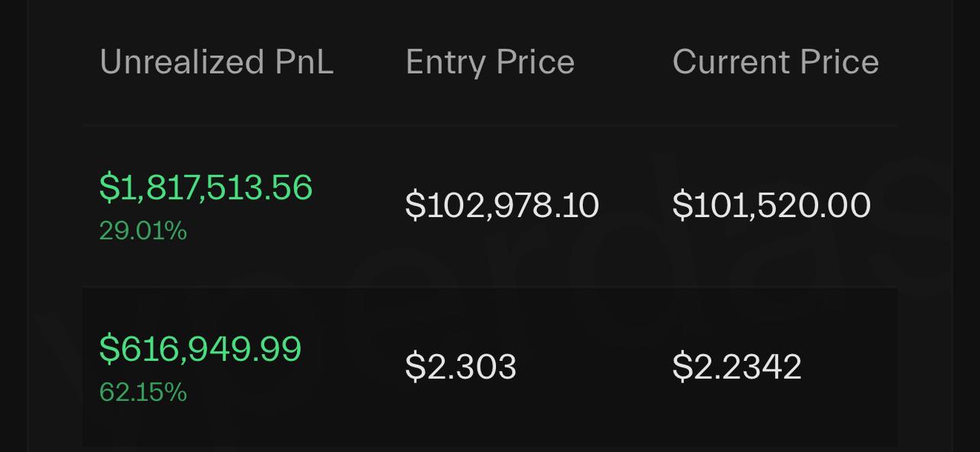This screenshot has width=980, height=452.
Task: Click the $2.2342 current price
Action: (737, 366)
